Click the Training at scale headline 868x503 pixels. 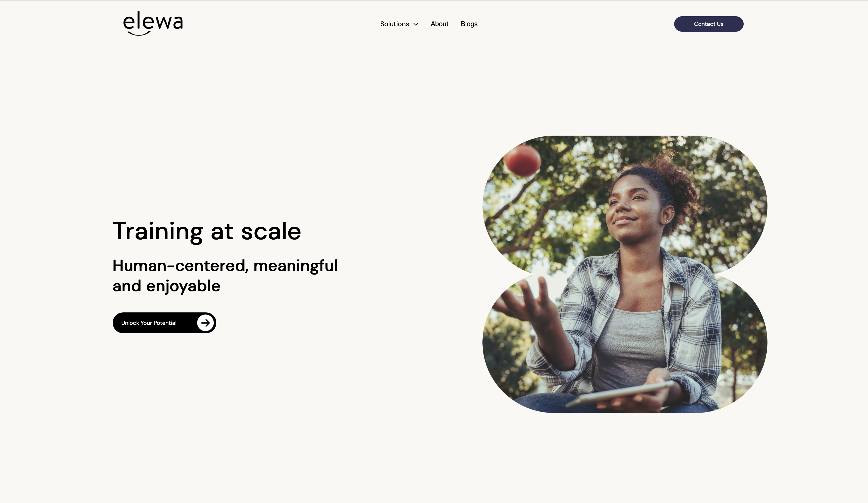pos(207,231)
